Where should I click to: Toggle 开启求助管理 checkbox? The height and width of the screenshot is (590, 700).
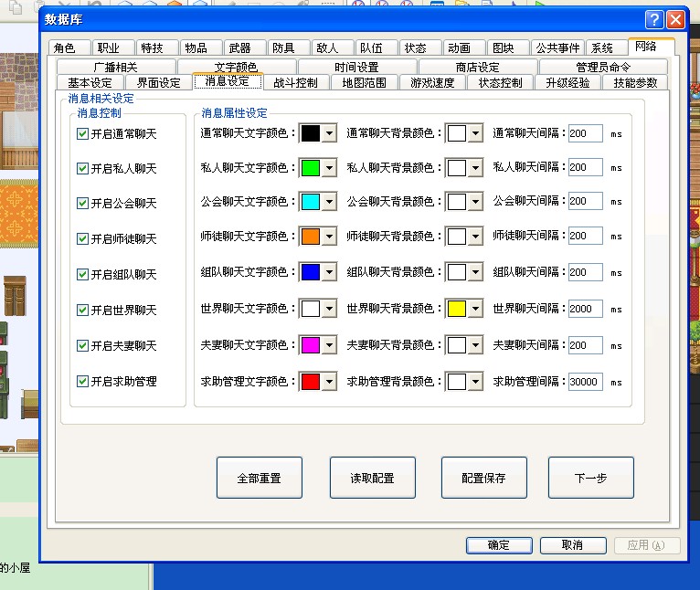point(82,381)
